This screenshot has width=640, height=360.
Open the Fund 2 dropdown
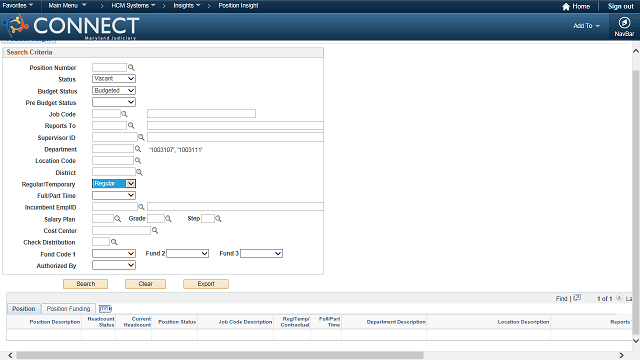click(x=188, y=253)
